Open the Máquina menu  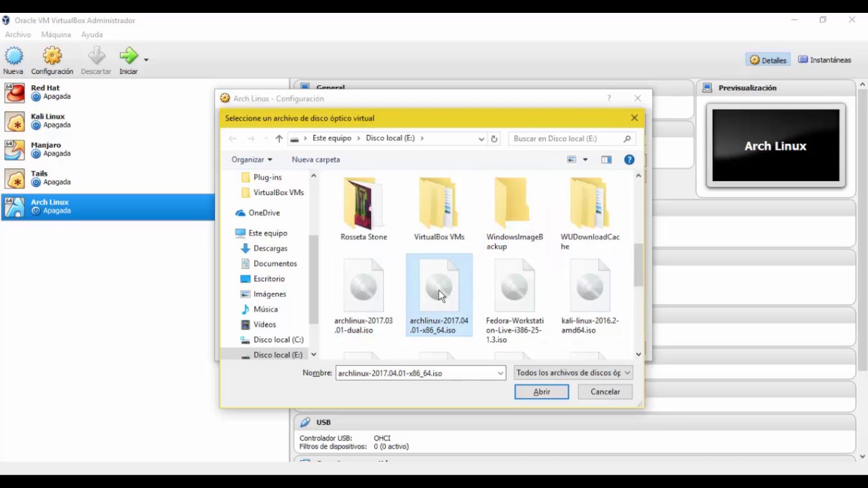[x=56, y=35]
